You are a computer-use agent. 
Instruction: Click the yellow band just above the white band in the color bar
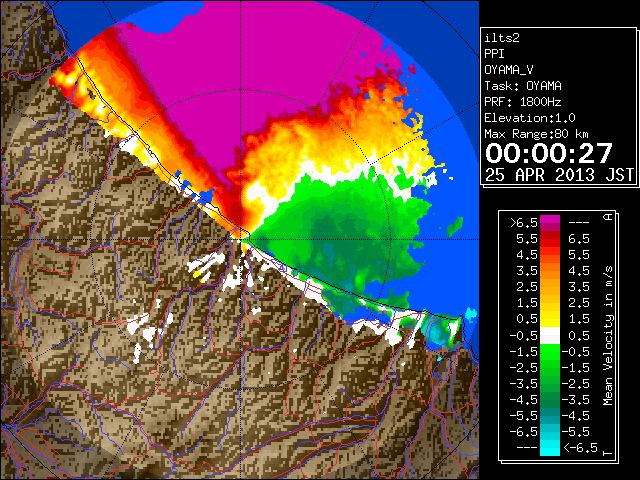coord(550,320)
